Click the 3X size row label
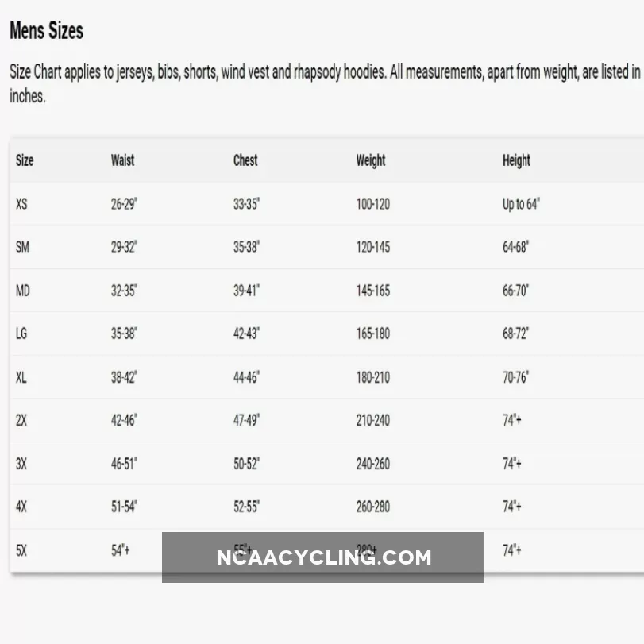Image resolution: width=644 pixels, height=644 pixels. pos(21,464)
